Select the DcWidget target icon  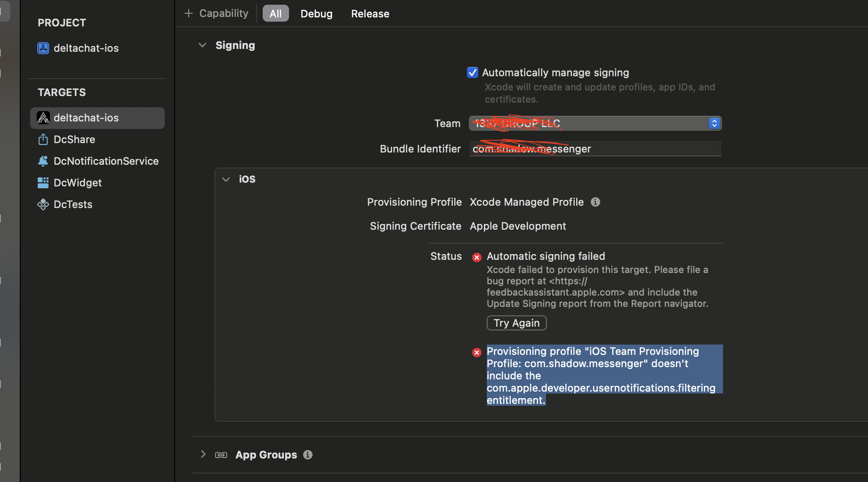pos(43,183)
